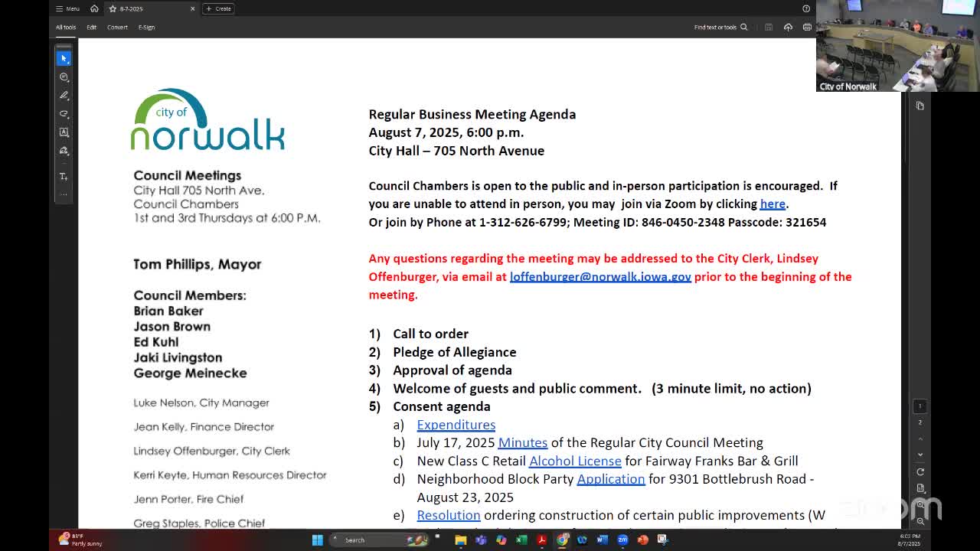Click the Add text tool icon
The width and height of the screenshot is (980, 551).
pyautogui.click(x=64, y=177)
